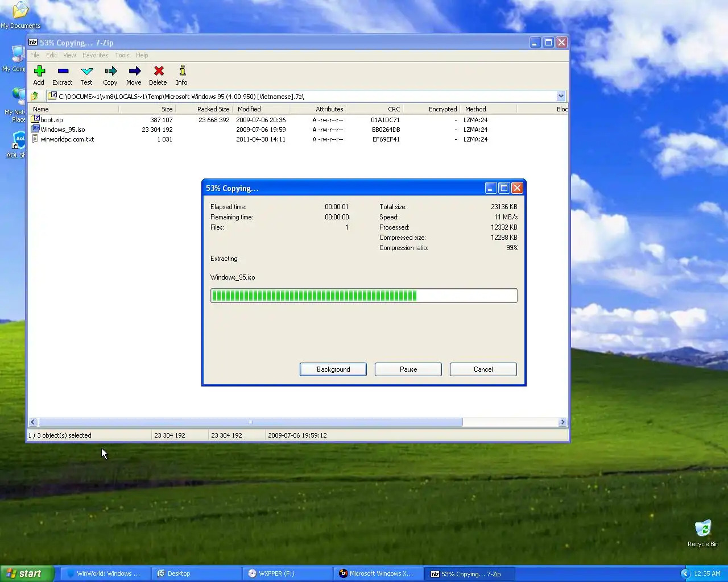Viewport: 728px width, 582px height.
Task: Click the scroll left arrow
Action: coord(32,422)
